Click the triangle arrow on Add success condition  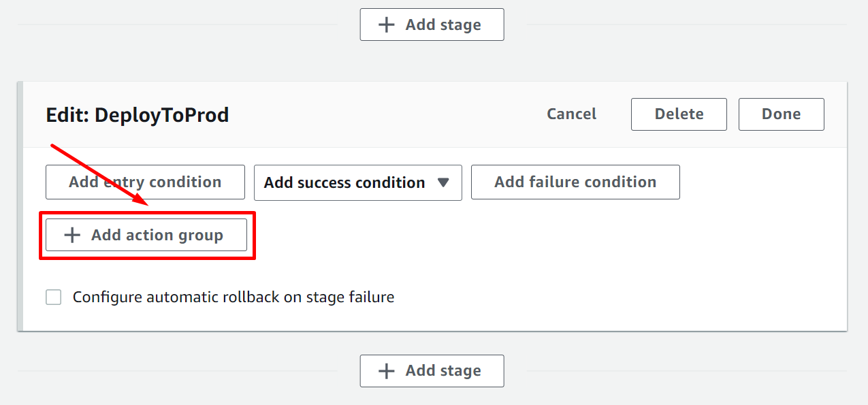pyautogui.click(x=443, y=182)
